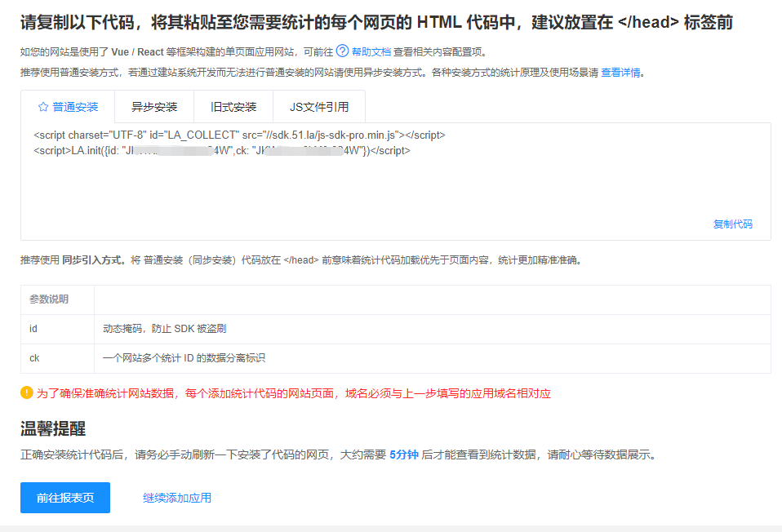
Task: Click the help question-mark icon
Action: pos(342,51)
